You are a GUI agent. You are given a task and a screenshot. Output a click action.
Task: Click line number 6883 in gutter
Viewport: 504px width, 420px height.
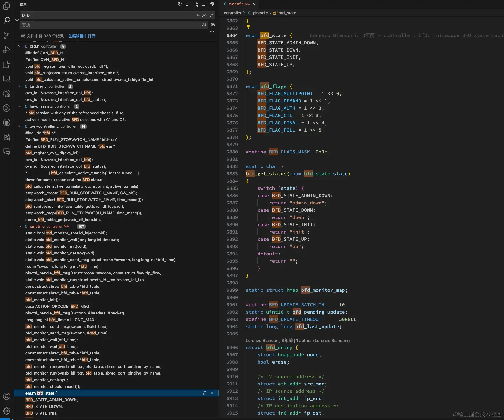click(x=232, y=174)
